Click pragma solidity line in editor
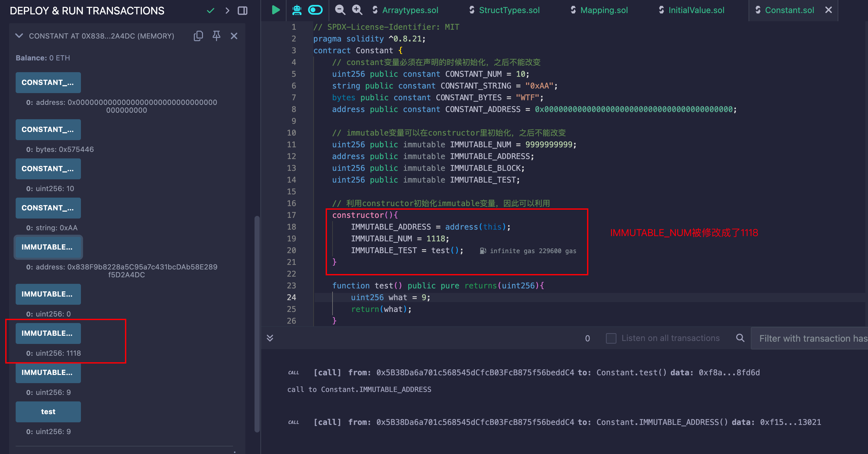Image resolution: width=868 pixels, height=454 pixels. pyautogui.click(x=369, y=39)
